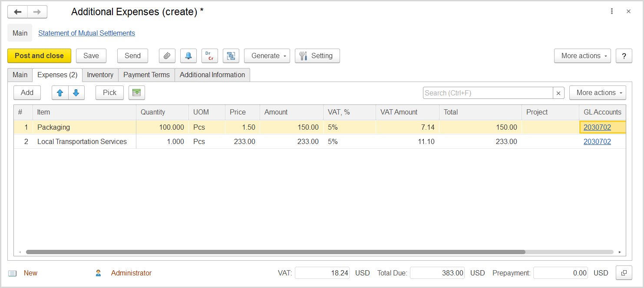This screenshot has height=288, width=644.
Task: View the Dr/Cr posting entries icon
Action: click(x=209, y=56)
